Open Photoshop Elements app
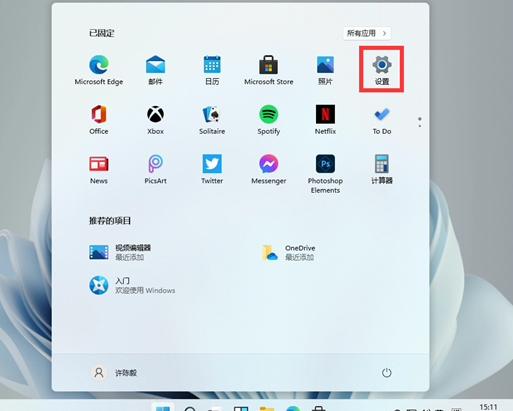 point(325,174)
